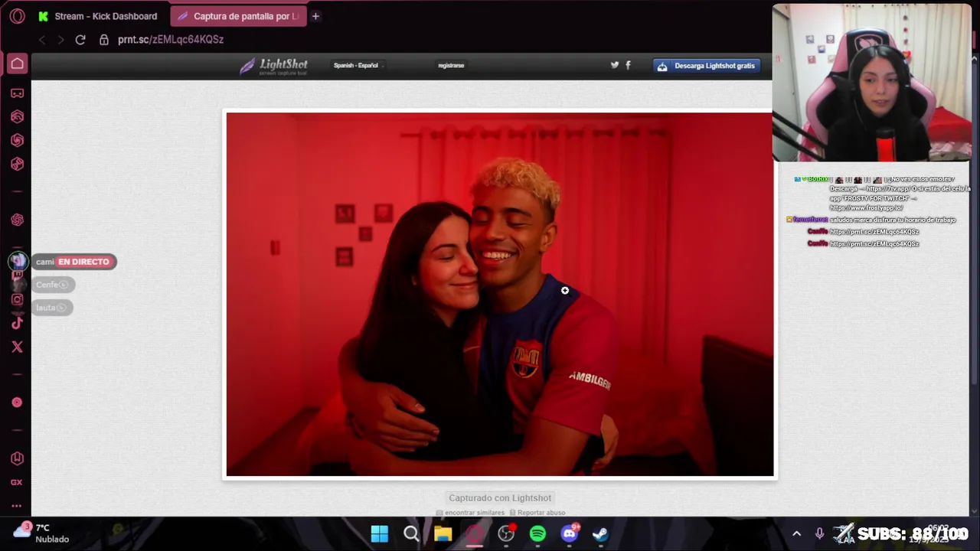Open Lightshot's Facebook icon
This screenshot has width=980, height=551.
(x=628, y=65)
